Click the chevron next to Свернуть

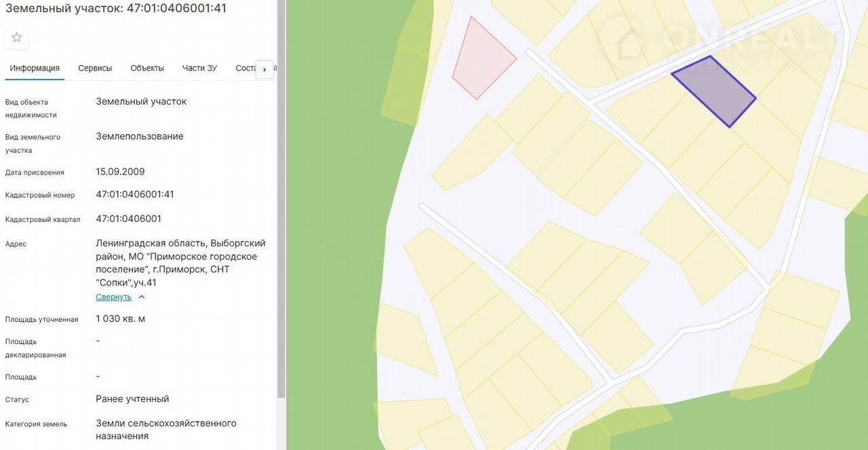pyautogui.click(x=142, y=297)
